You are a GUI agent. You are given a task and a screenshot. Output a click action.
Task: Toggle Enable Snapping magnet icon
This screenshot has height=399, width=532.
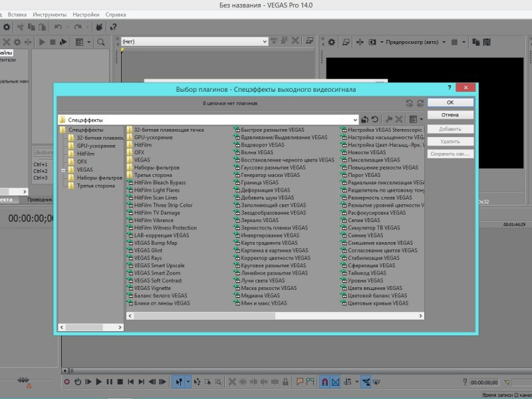pos(325,382)
